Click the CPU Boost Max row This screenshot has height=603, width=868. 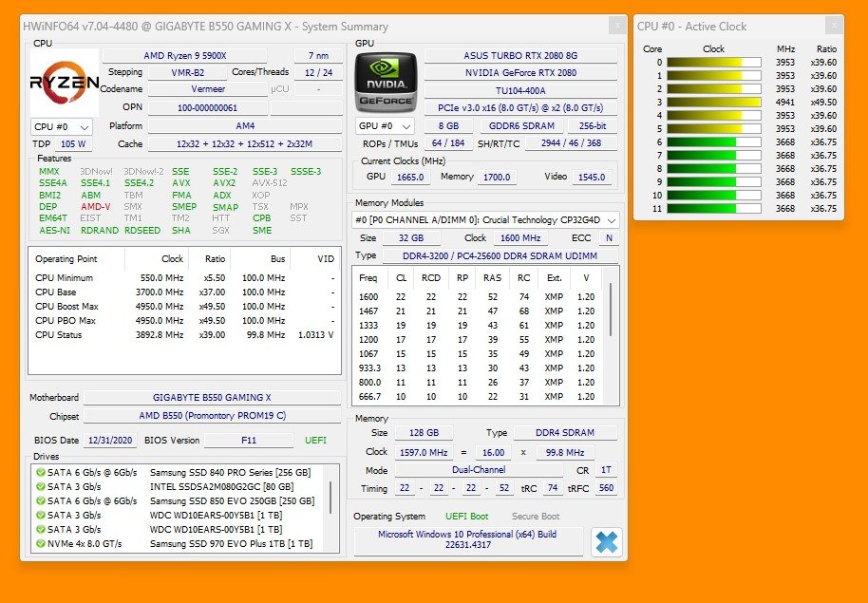[x=185, y=306]
